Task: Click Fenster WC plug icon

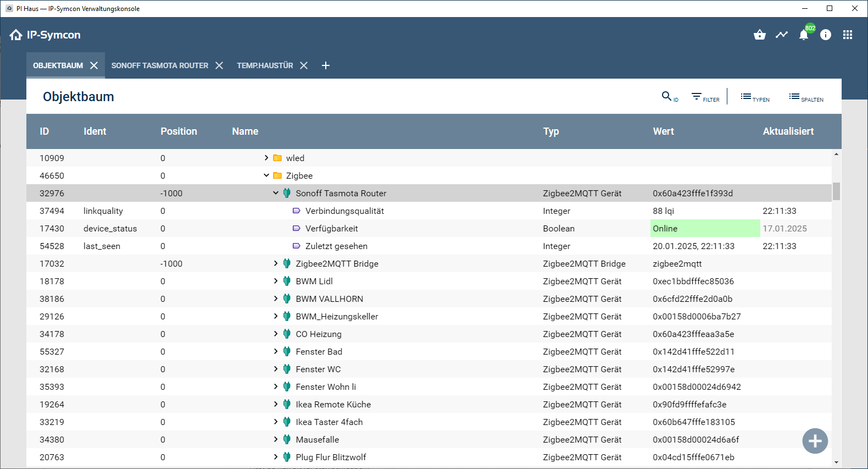Action: click(x=287, y=369)
